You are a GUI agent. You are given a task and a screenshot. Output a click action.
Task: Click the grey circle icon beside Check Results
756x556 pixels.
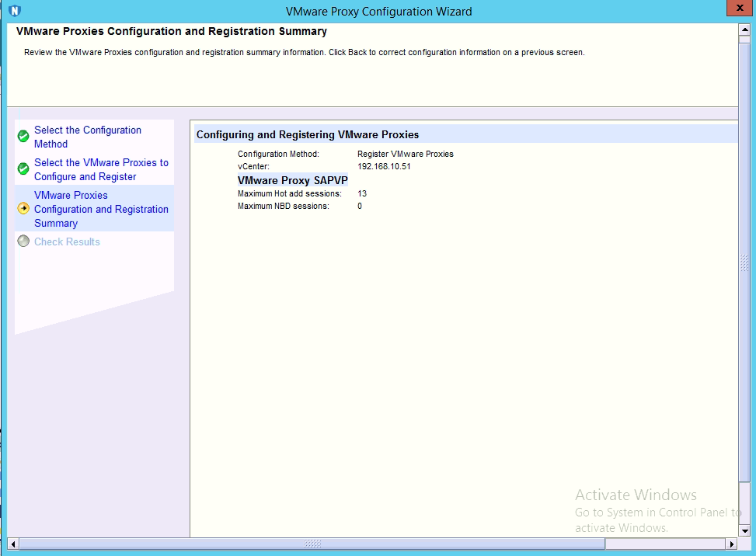(x=23, y=242)
